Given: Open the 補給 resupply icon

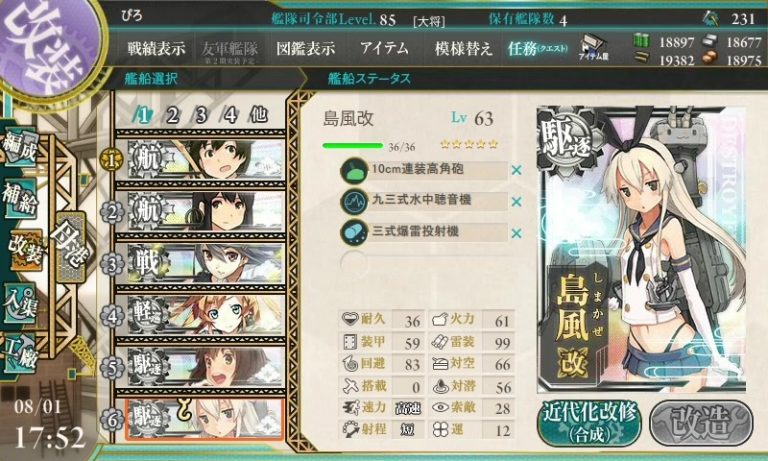Looking at the screenshot, I should click(x=20, y=198).
